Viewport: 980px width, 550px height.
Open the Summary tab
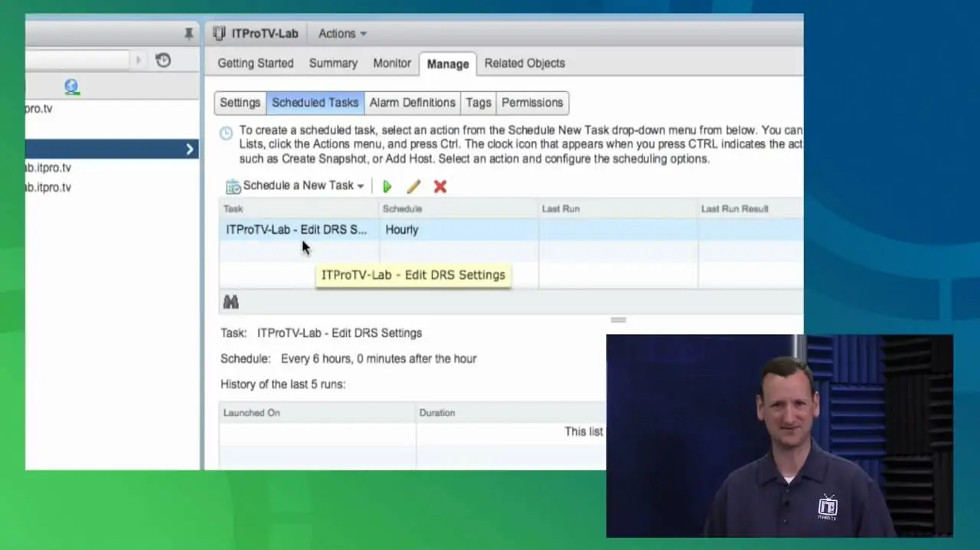333,64
